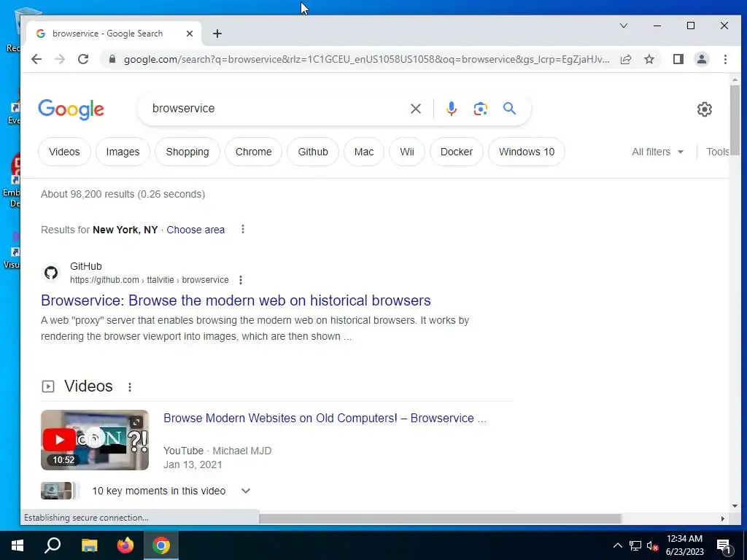
Task: Open the Windows Start menu
Action: (18, 545)
